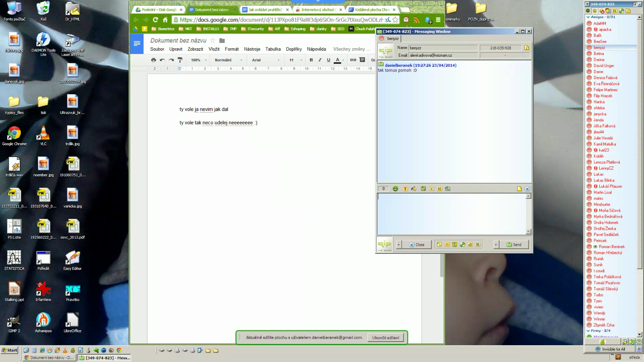The image size is (644, 362).
Task: Open the 100% zoom dropdown
Action: point(199,60)
